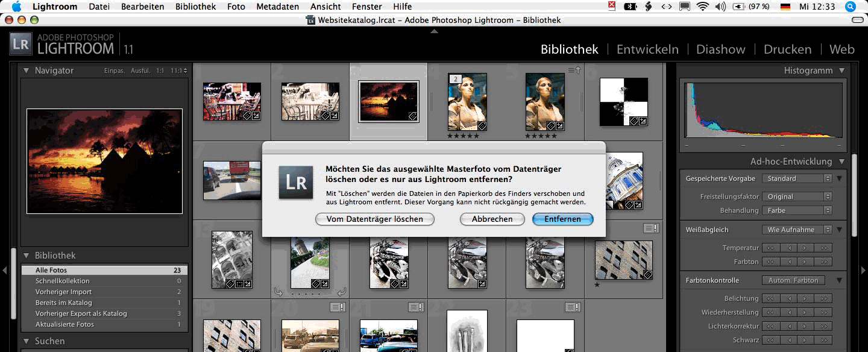Open the Foto menu

point(236,7)
